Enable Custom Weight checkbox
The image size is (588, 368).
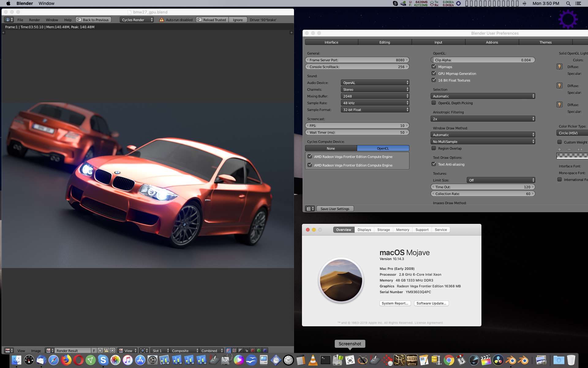coord(560,142)
